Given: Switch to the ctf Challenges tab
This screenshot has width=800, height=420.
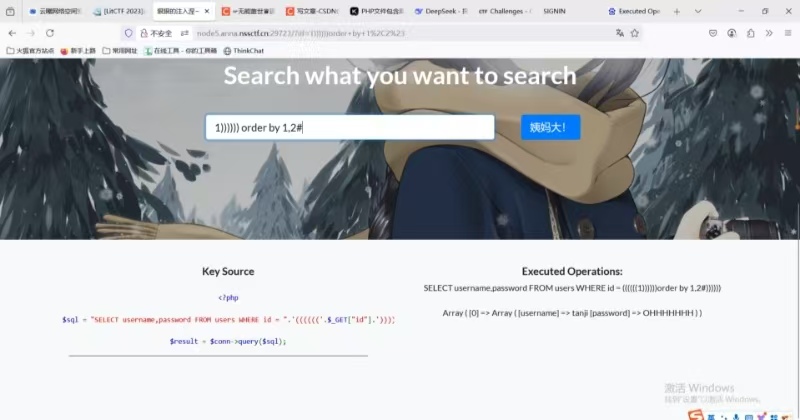Looking at the screenshot, I should [x=505, y=11].
